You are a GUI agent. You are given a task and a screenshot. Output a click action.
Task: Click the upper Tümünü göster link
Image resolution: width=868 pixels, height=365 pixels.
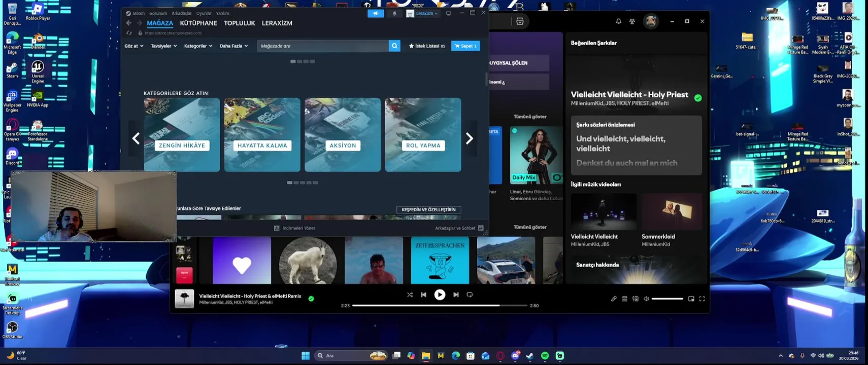[x=530, y=117]
